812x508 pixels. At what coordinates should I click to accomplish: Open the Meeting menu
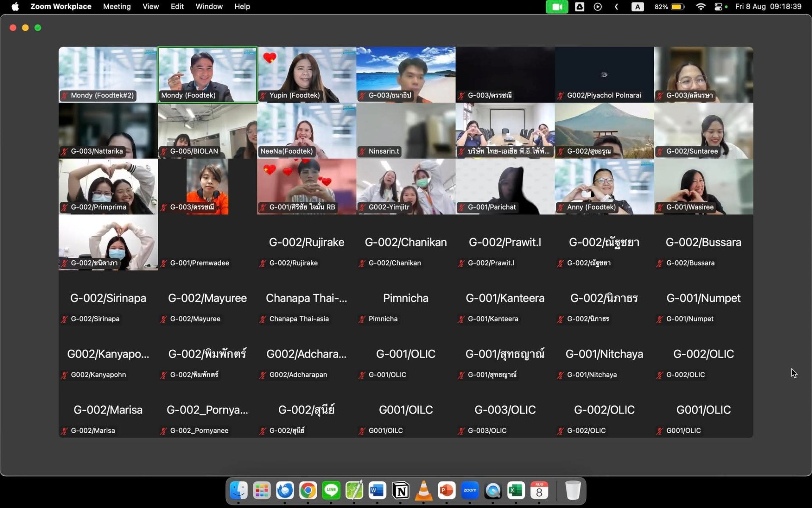pos(117,7)
